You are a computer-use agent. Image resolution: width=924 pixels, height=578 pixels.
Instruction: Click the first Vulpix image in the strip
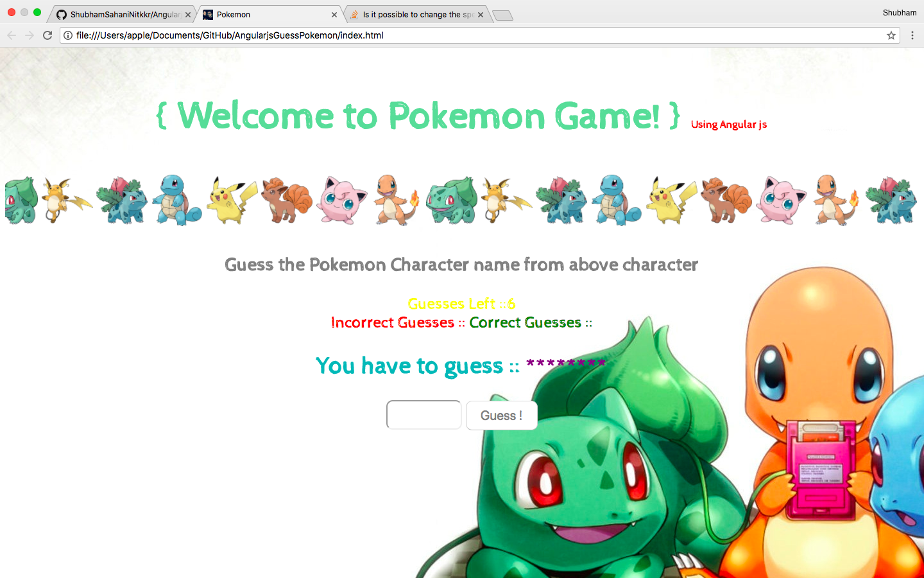pos(287,200)
